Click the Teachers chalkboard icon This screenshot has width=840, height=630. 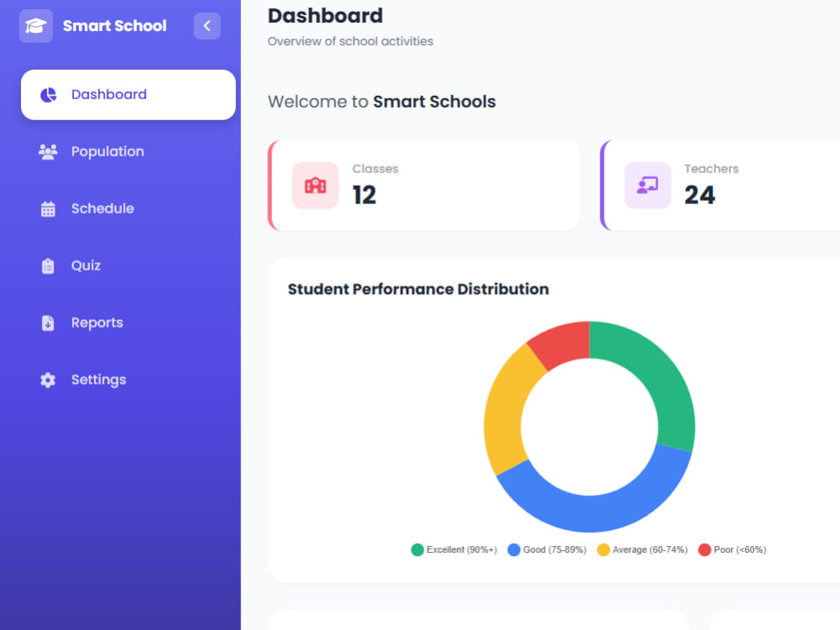(x=647, y=186)
